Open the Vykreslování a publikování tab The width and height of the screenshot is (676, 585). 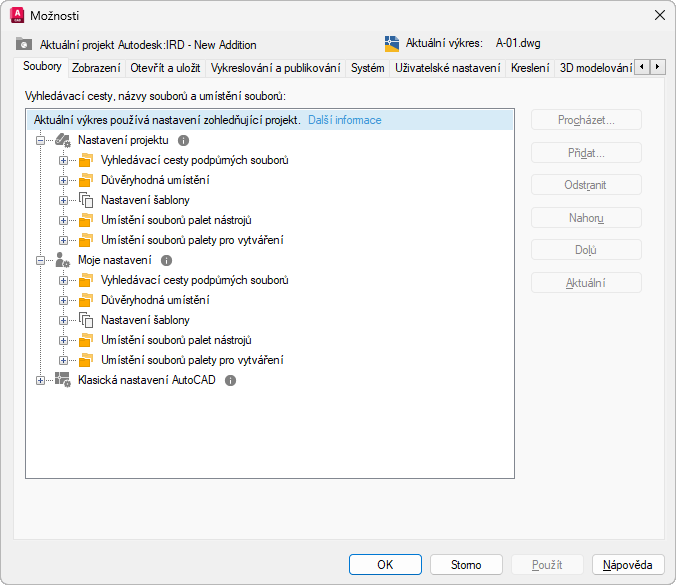(275, 68)
